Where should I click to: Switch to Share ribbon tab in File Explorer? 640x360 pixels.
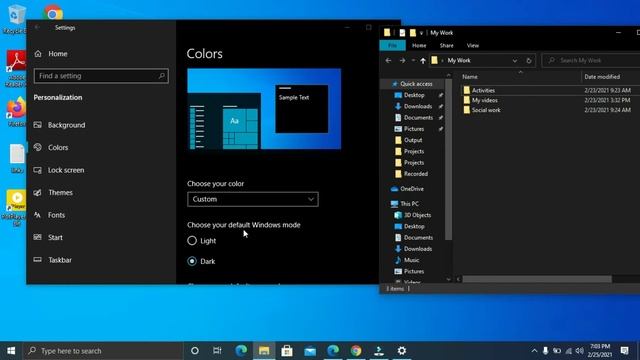(x=446, y=45)
